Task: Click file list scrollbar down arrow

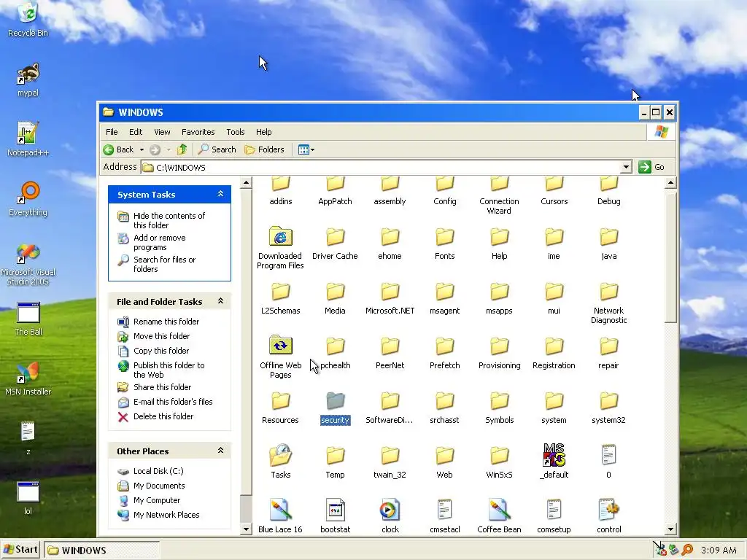Action: pos(670,529)
